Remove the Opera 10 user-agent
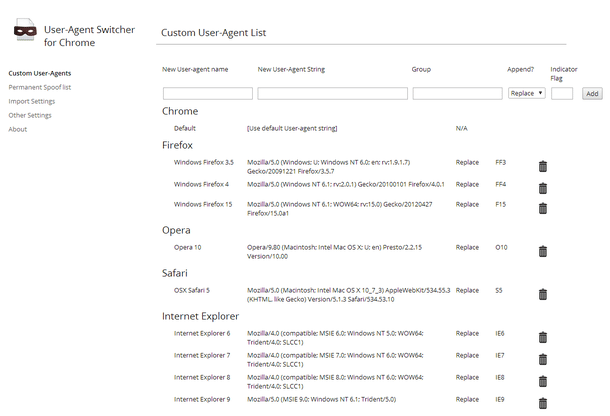This screenshot has width=610, height=416. click(543, 251)
